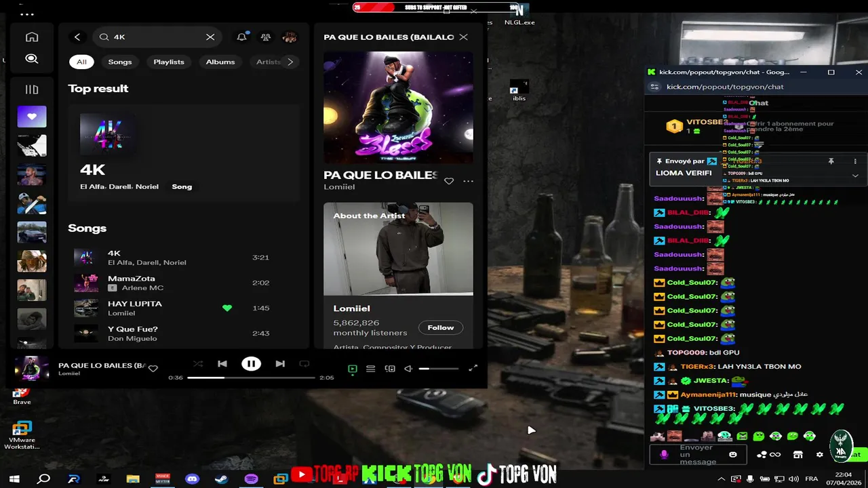Clear the 4K search query
The width and height of the screenshot is (868, 488).
(x=210, y=37)
